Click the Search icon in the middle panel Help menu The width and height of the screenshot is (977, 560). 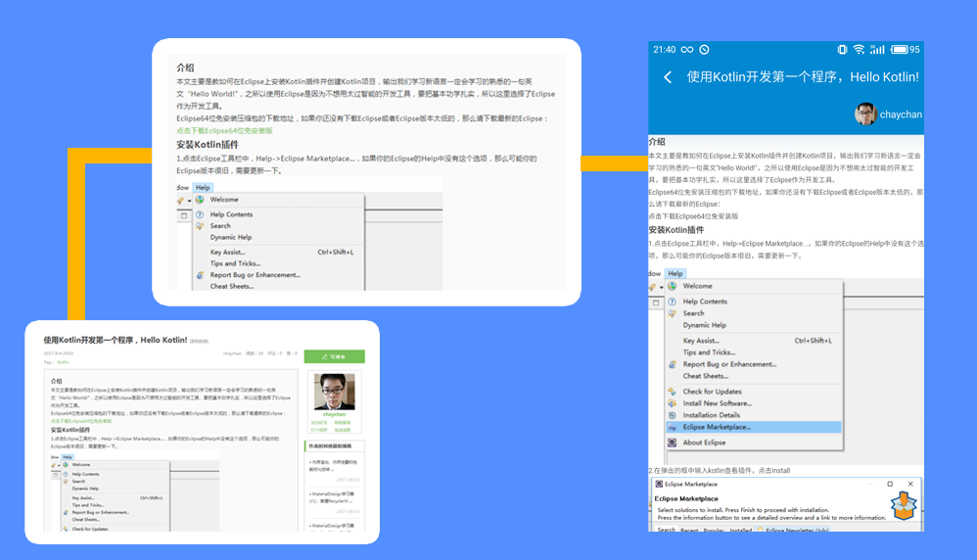200,226
